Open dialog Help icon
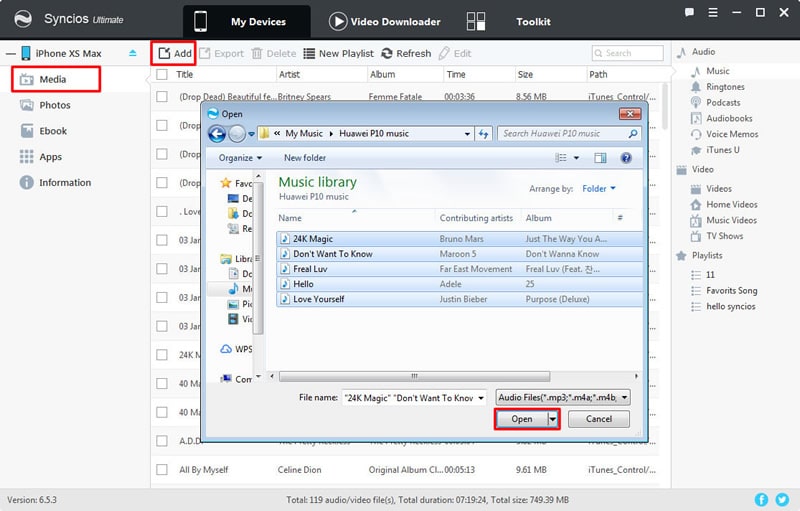Screen dimensions: 800x511 [626, 158]
